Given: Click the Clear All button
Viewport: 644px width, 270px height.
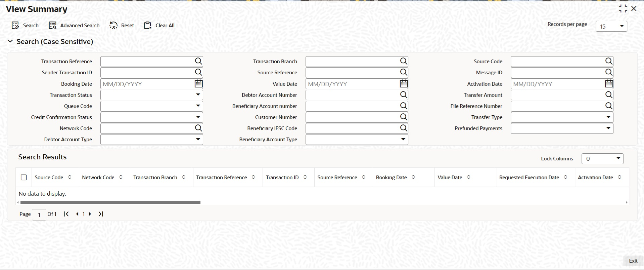Looking at the screenshot, I should (159, 26).
